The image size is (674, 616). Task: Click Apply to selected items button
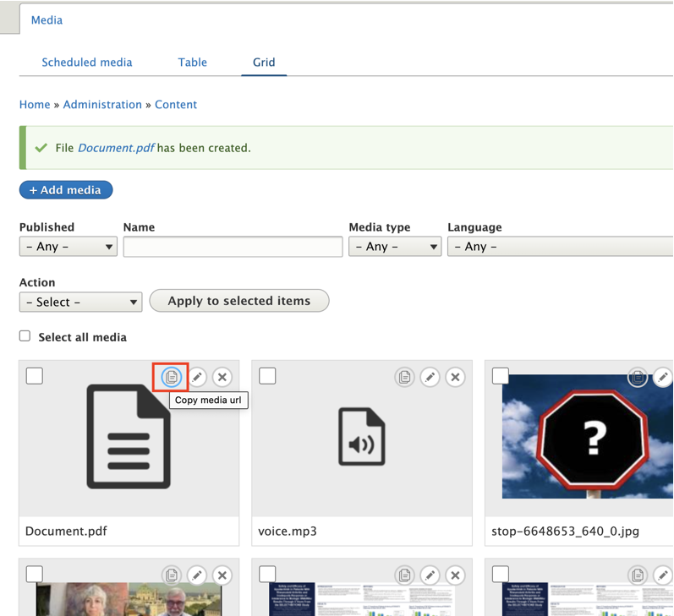click(239, 301)
